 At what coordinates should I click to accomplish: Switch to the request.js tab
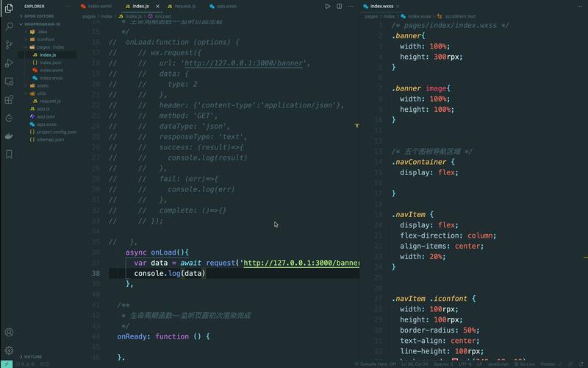tap(184, 6)
